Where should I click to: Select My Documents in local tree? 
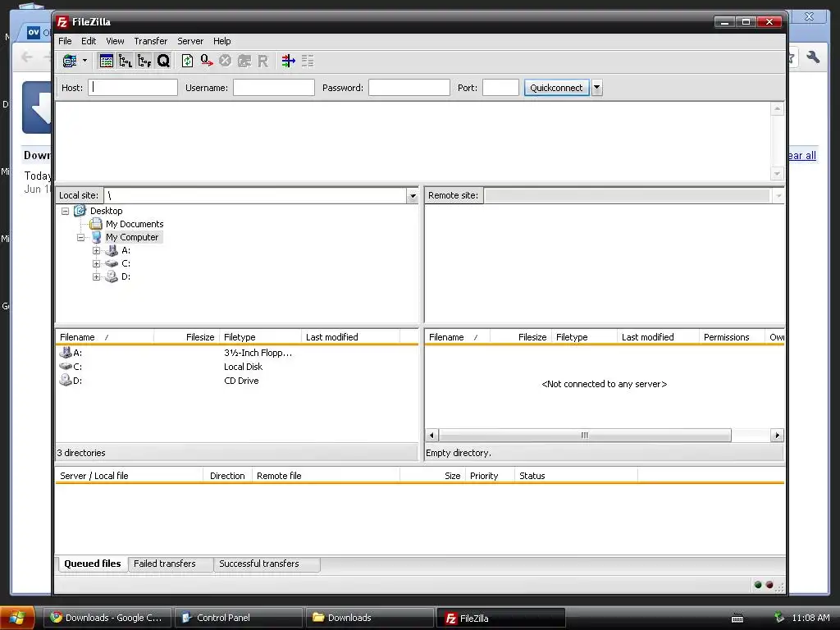(135, 224)
